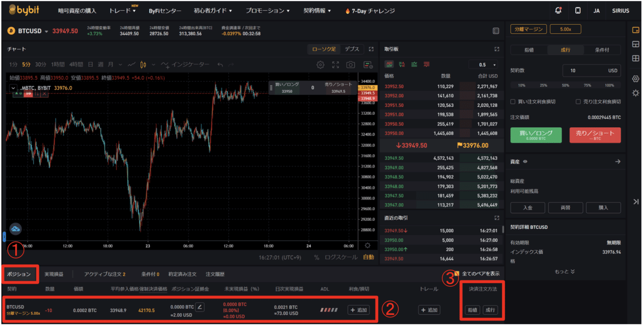Open the contract information dropdown
This screenshot has height=326, width=644.
(x=317, y=11)
